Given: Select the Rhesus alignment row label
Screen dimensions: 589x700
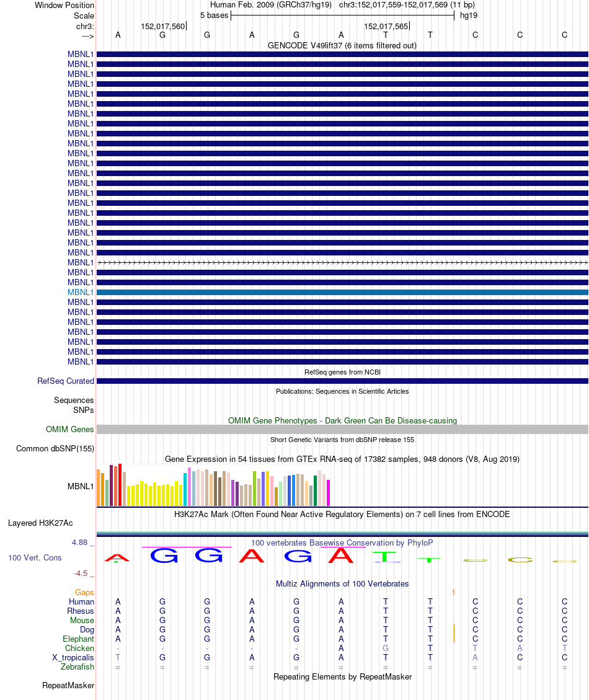Looking at the screenshot, I should click(81, 611).
